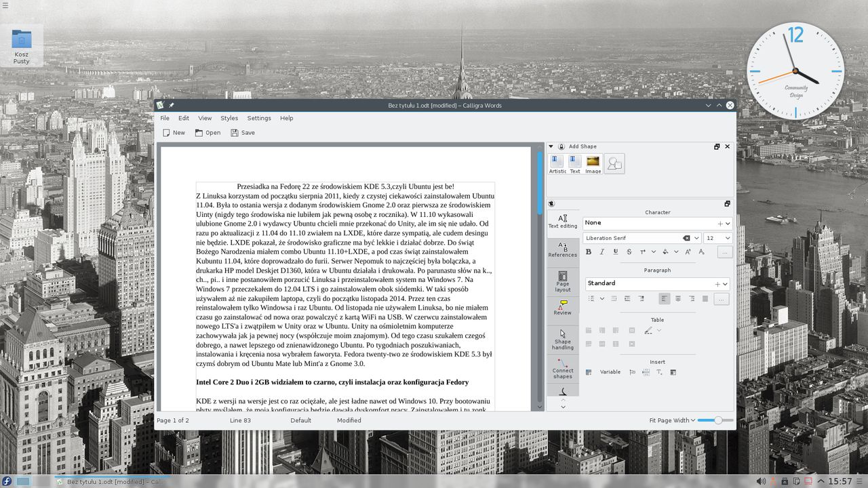Clear the Liberation Serif font field

tap(686, 238)
